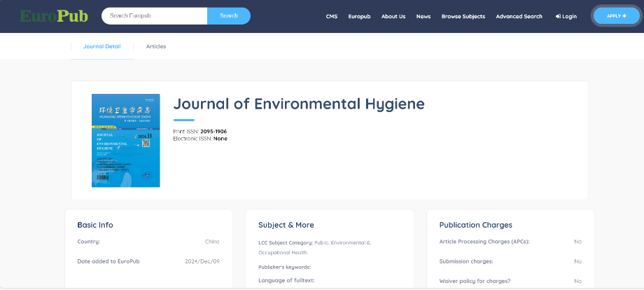Click the Country value China
644x290 pixels.
point(212,242)
